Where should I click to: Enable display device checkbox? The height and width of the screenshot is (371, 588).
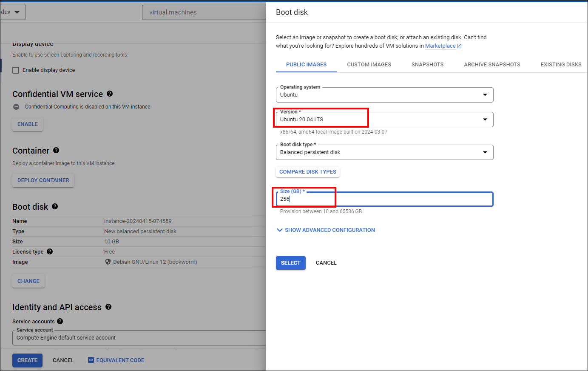16,70
